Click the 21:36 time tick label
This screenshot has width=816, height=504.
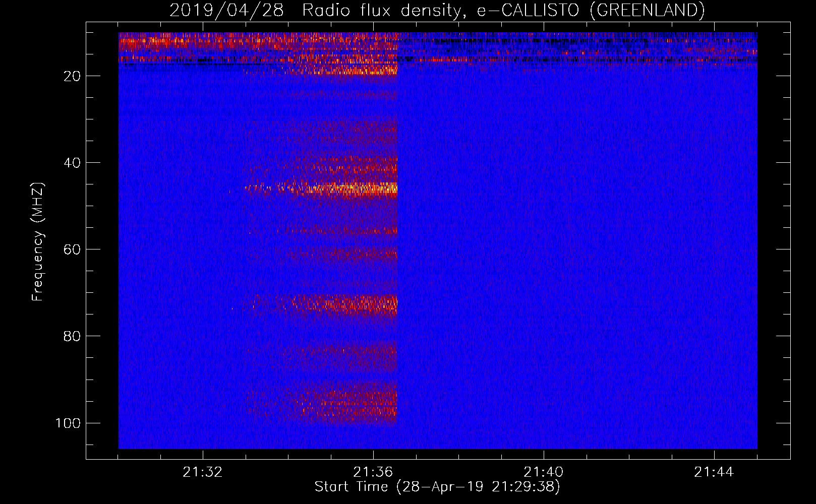click(373, 472)
